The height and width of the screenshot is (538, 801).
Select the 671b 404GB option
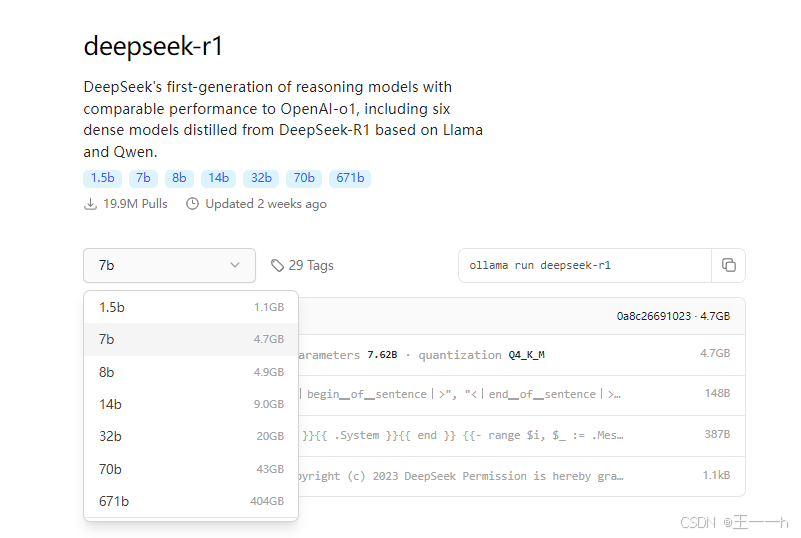point(191,501)
